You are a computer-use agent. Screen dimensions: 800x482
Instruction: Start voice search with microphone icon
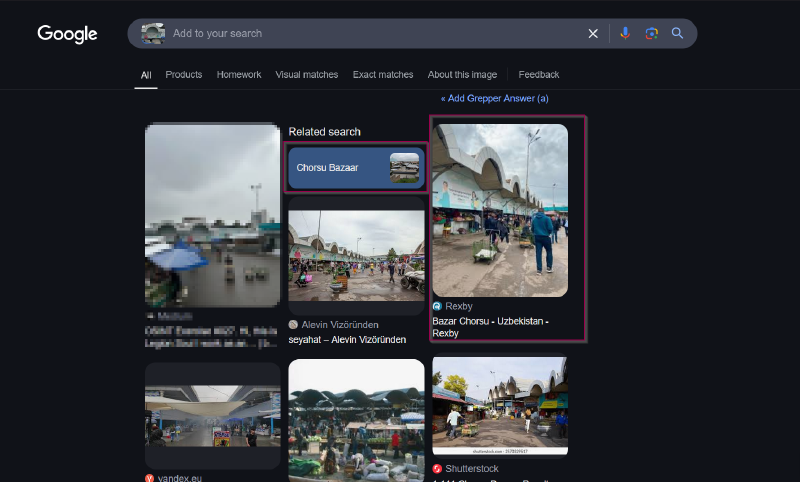pyautogui.click(x=625, y=34)
